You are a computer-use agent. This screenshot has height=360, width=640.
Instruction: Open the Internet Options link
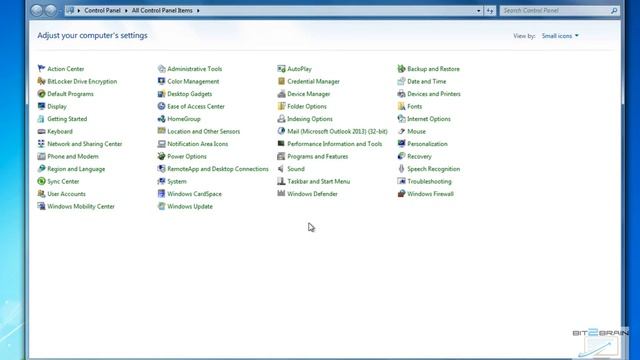[429, 119]
